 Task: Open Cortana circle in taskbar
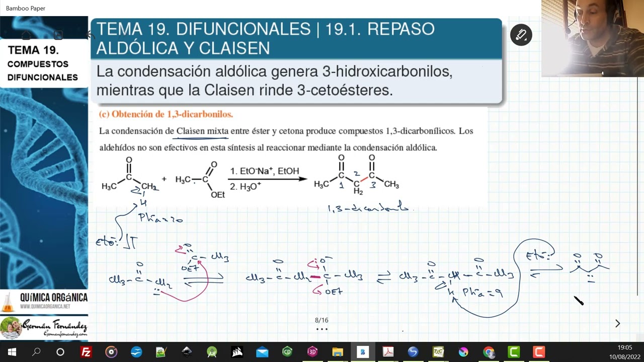pyautogui.click(x=60, y=352)
